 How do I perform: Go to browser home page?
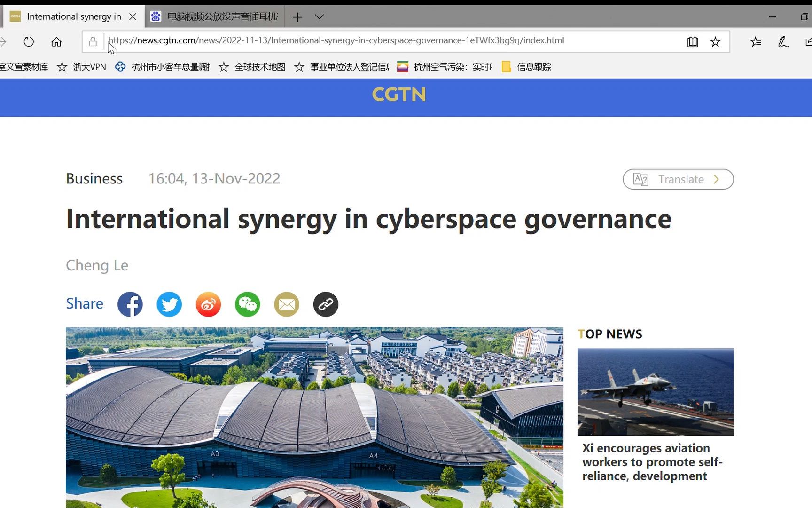[56, 42]
